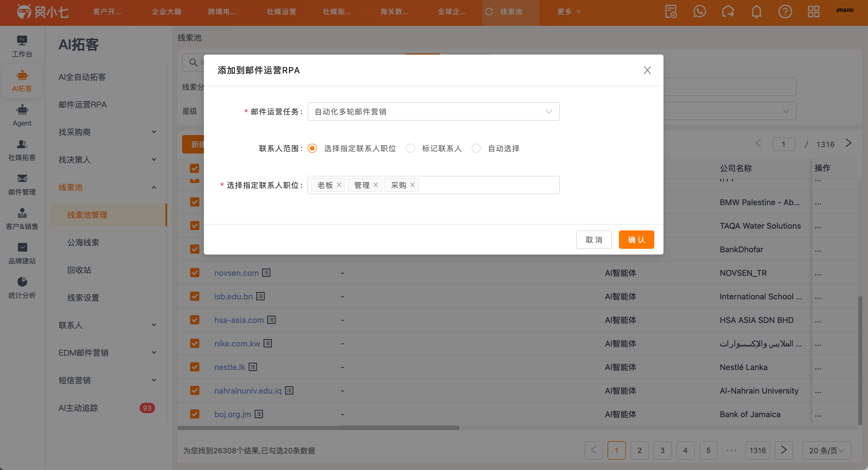Open the 社媒拓客 sidebar icon
The width and height of the screenshot is (868, 470).
point(22,150)
